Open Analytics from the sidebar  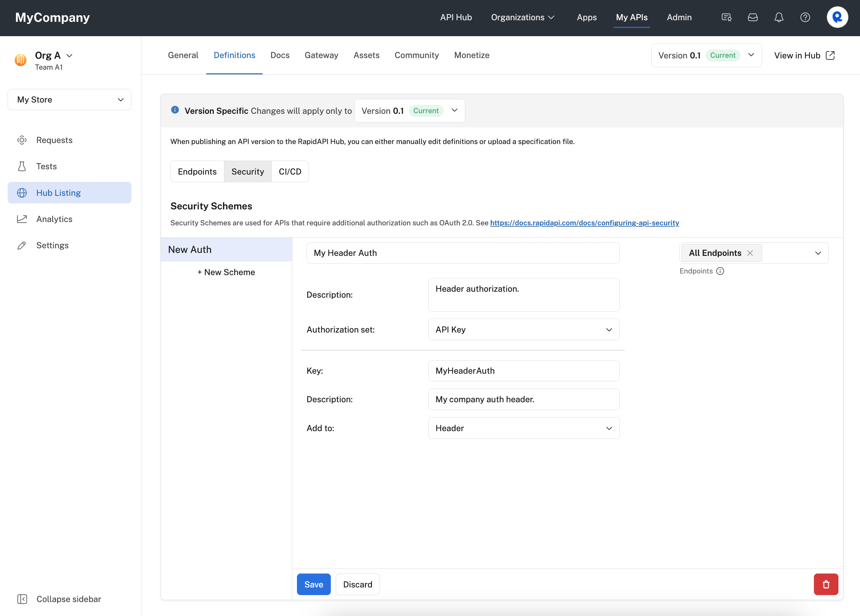pos(54,219)
